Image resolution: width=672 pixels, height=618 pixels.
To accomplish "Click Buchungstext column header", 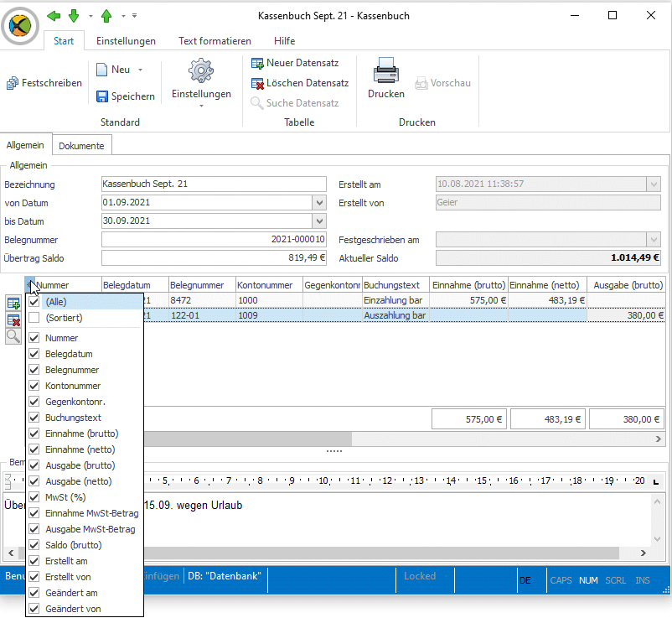I will 395,285.
